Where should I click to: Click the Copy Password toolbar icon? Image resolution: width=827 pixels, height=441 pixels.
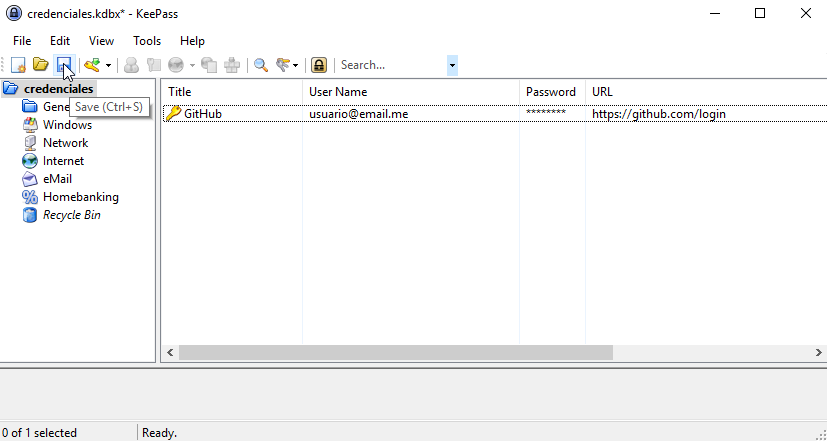[x=153, y=65]
